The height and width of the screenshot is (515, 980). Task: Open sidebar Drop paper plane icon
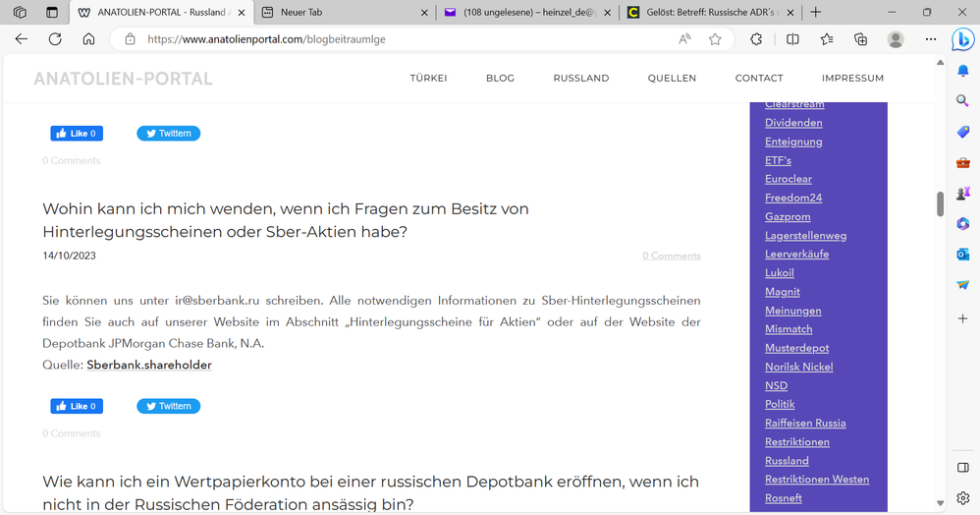(963, 285)
